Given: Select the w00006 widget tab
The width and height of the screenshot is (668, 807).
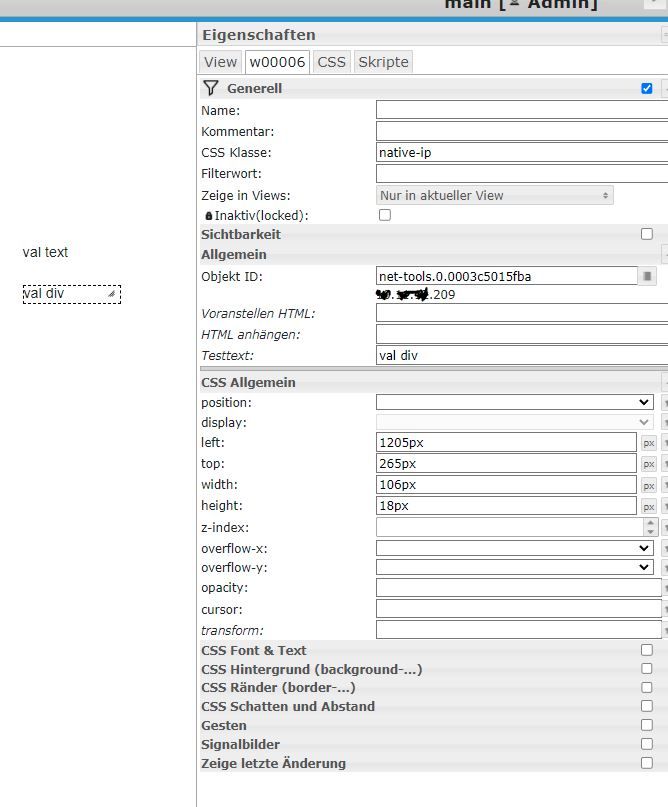Looking at the screenshot, I should 277,62.
